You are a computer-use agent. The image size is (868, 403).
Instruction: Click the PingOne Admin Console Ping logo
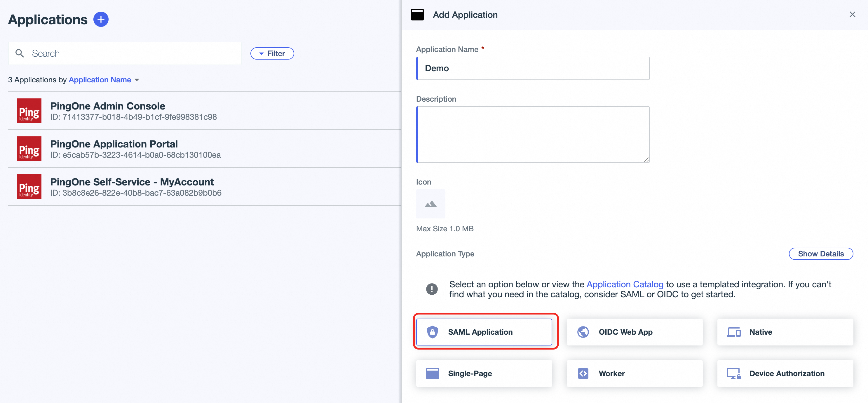click(29, 111)
